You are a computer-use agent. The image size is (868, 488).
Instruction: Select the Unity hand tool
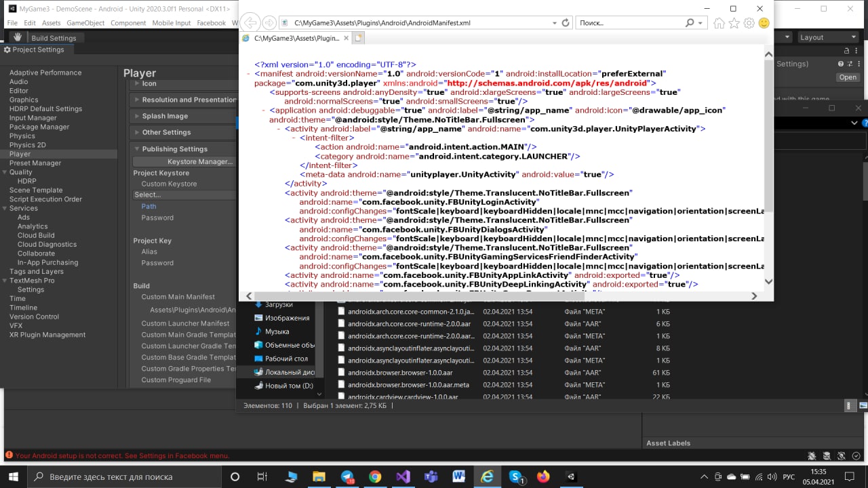point(17,37)
